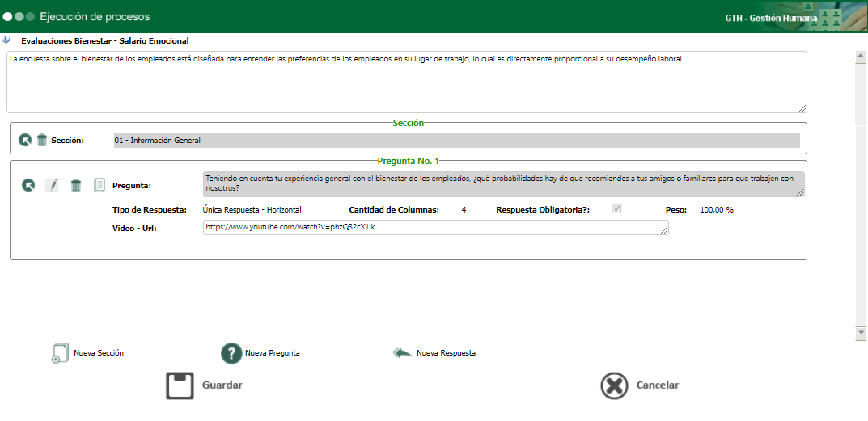Click the down arrow icon beside the title
Viewport: 868px width, 421px height.
coord(6,40)
